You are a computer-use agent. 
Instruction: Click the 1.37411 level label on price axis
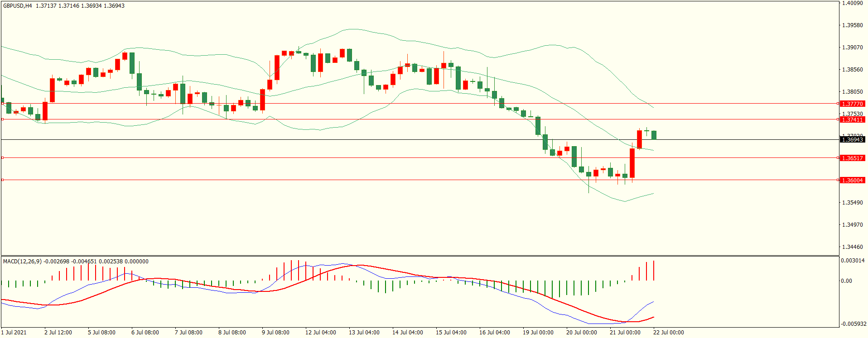[x=852, y=119]
